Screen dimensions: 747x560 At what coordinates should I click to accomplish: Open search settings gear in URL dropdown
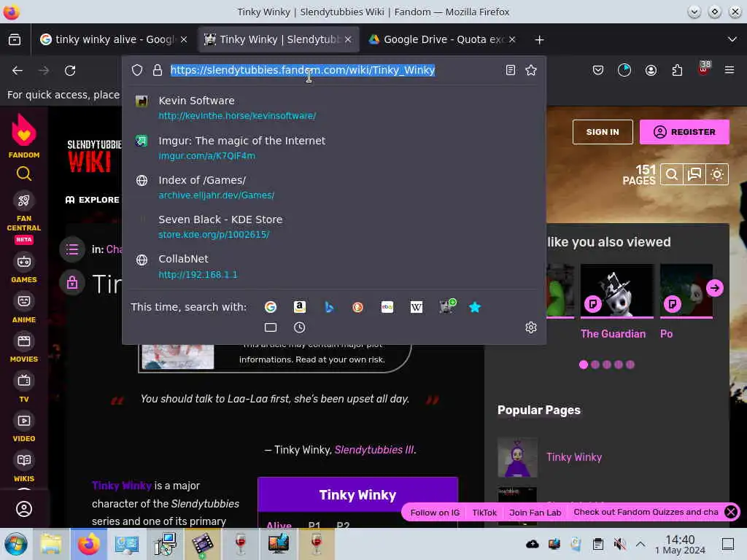[531, 327]
